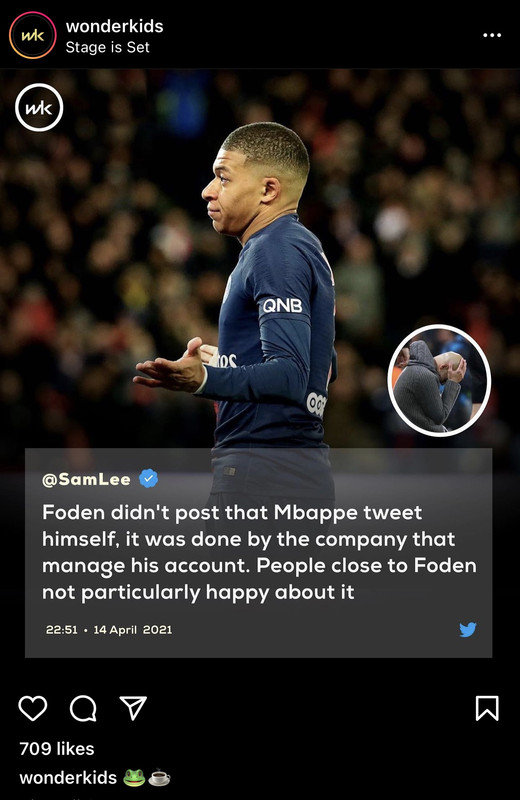Viewport: 520px width, 800px height.
Task: Save the post with the bookmark icon
Action: 487,708
